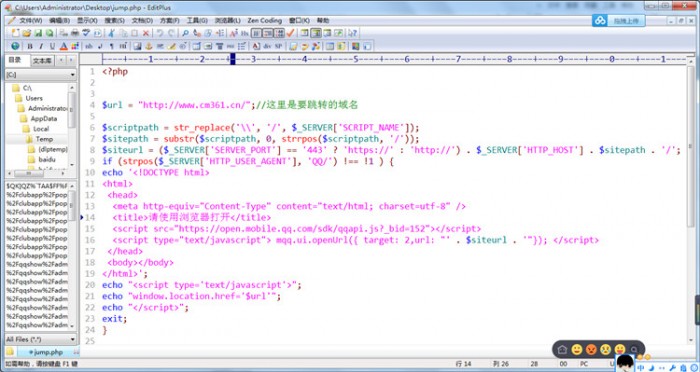Click the anchor link icon
Viewport: 700px width, 372px height.
click(149, 46)
